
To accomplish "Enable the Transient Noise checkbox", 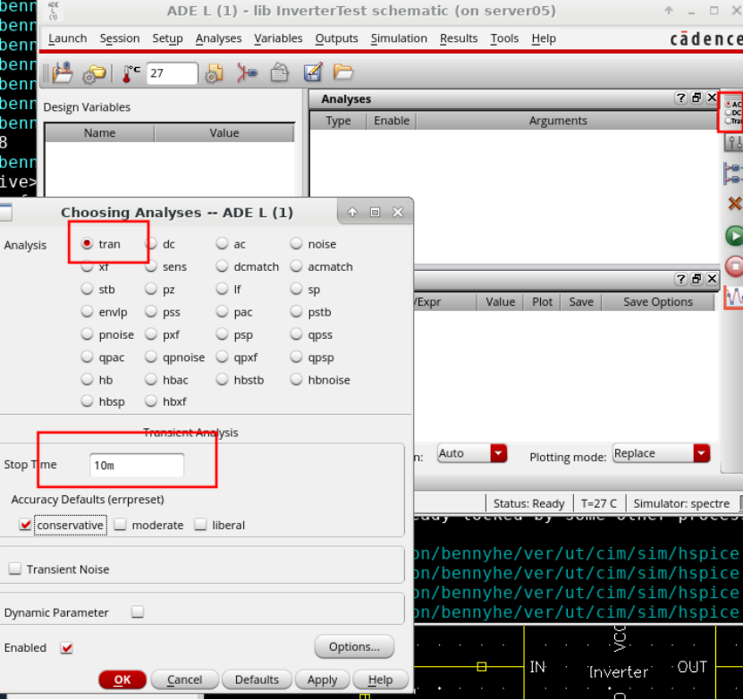I will (x=15, y=569).
